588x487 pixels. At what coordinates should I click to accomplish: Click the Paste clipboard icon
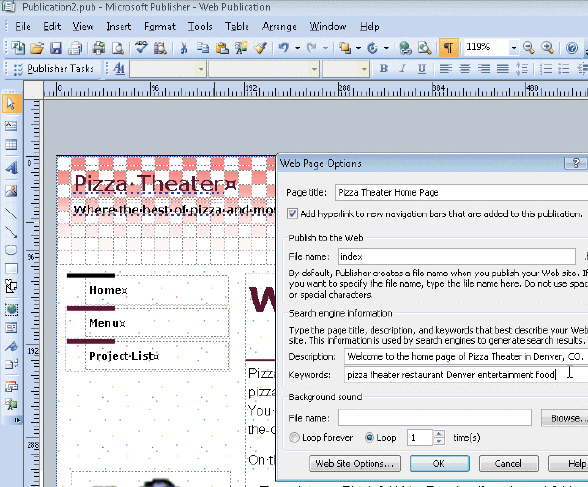tap(222, 48)
